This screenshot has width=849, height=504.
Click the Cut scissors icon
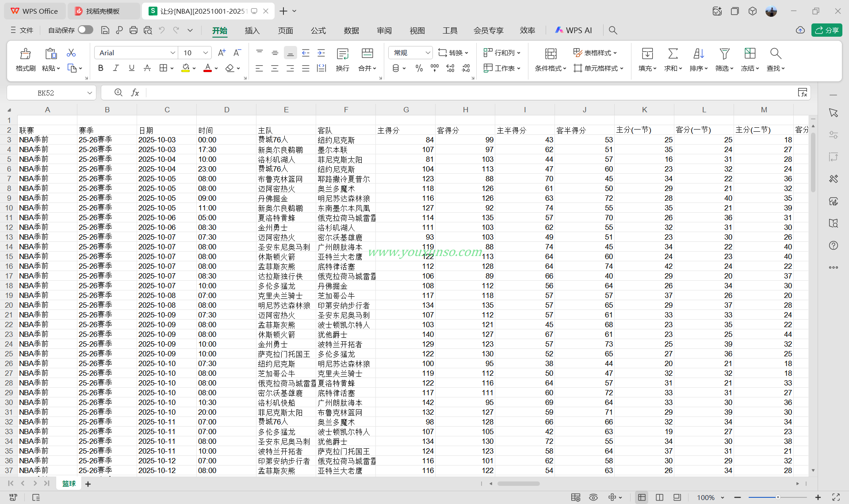click(x=71, y=53)
